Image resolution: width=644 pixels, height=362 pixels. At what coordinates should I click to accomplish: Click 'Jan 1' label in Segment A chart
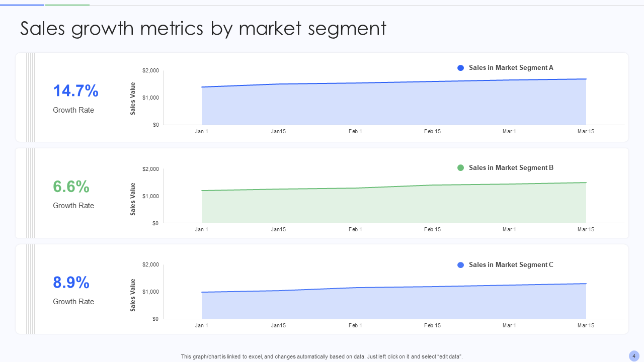[x=202, y=132]
